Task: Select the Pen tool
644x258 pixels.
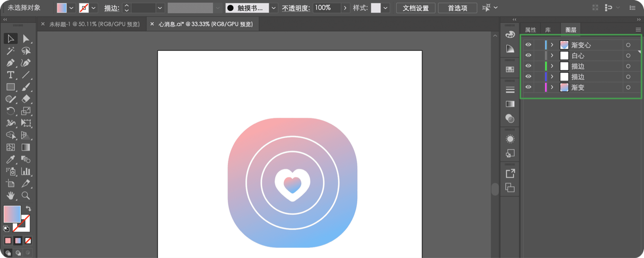Action: point(11,63)
